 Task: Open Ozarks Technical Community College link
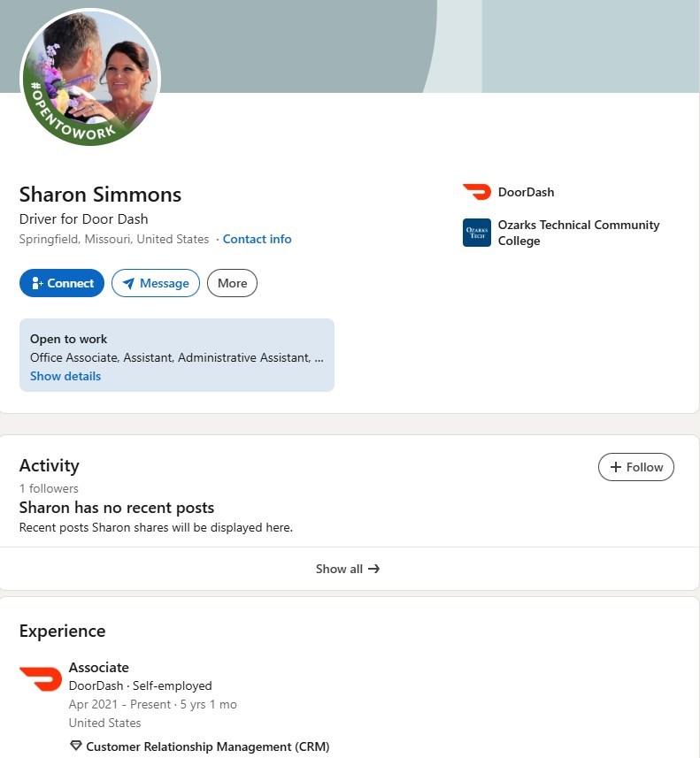coord(578,233)
